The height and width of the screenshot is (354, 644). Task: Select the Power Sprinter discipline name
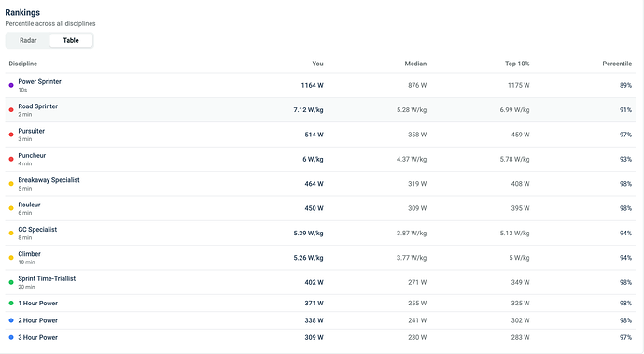coord(39,82)
